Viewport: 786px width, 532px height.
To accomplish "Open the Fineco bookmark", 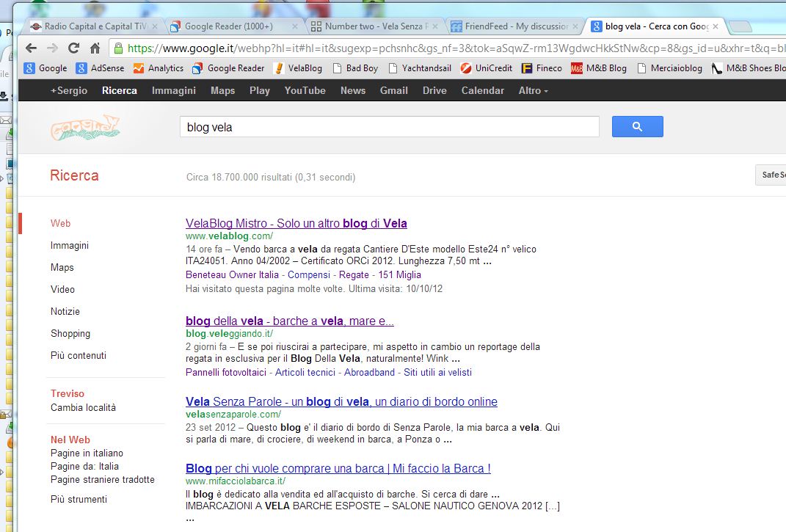I will pos(542,68).
